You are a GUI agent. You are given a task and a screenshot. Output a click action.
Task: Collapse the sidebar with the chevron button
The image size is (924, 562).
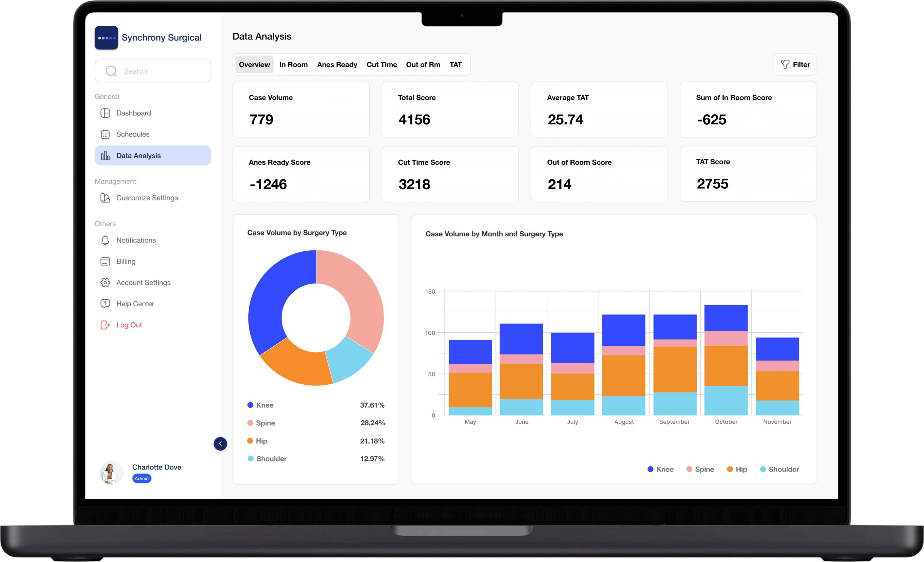220,444
